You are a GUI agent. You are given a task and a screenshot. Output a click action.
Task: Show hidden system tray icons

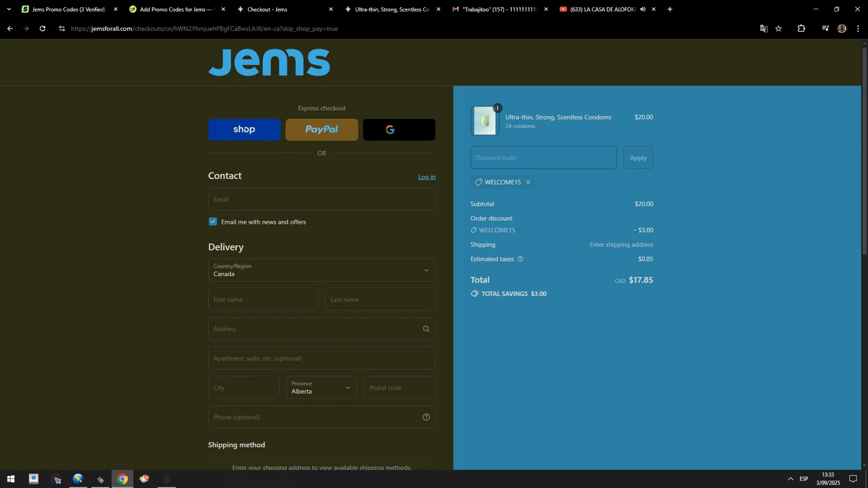[790, 479]
